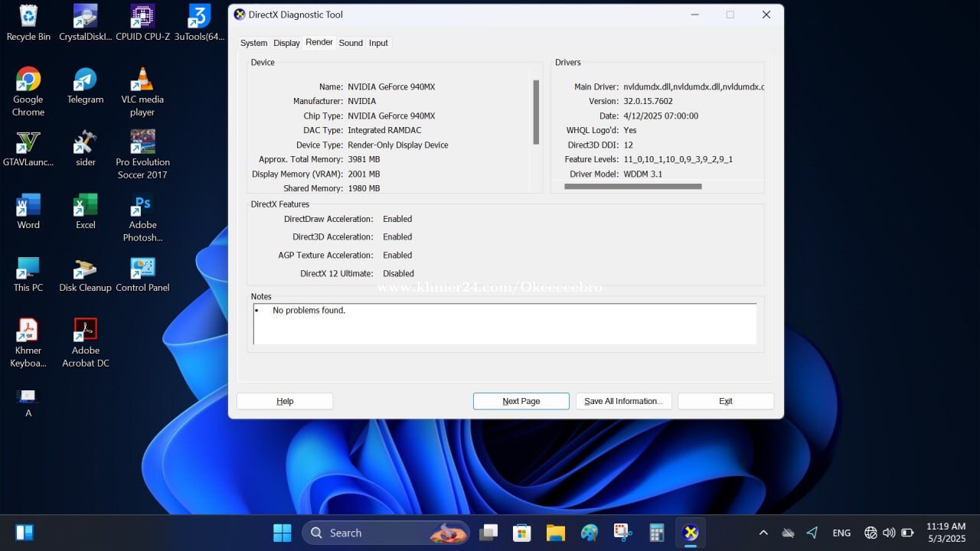Click the Notes text box
The width and height of the screenshot is (980, 551).
click(505, 324)
